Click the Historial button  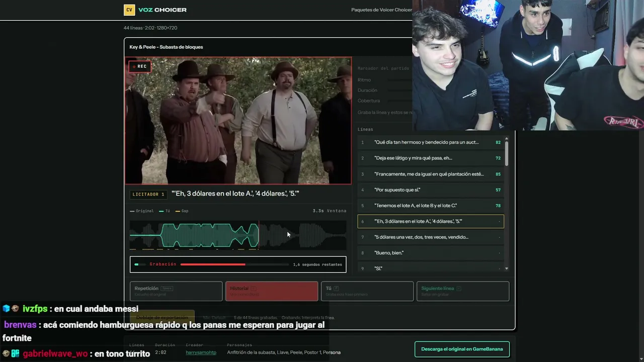pos(272,291)
